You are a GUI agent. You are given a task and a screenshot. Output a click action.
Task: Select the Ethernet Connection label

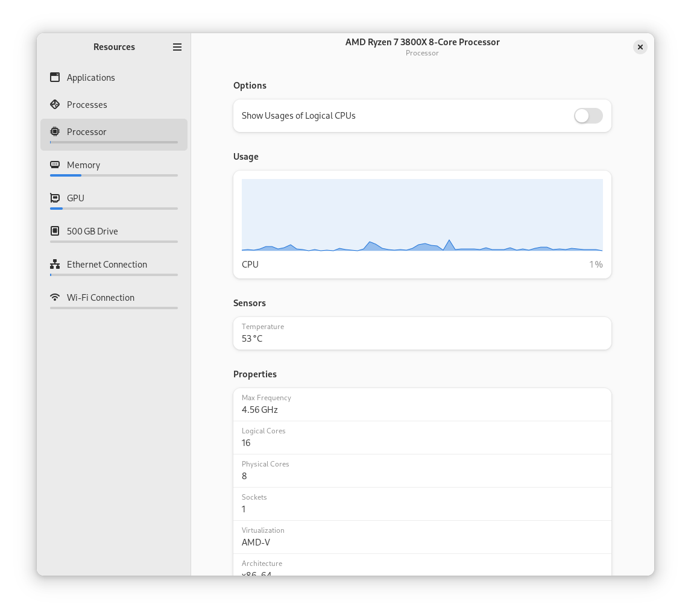tap(107, 264)
